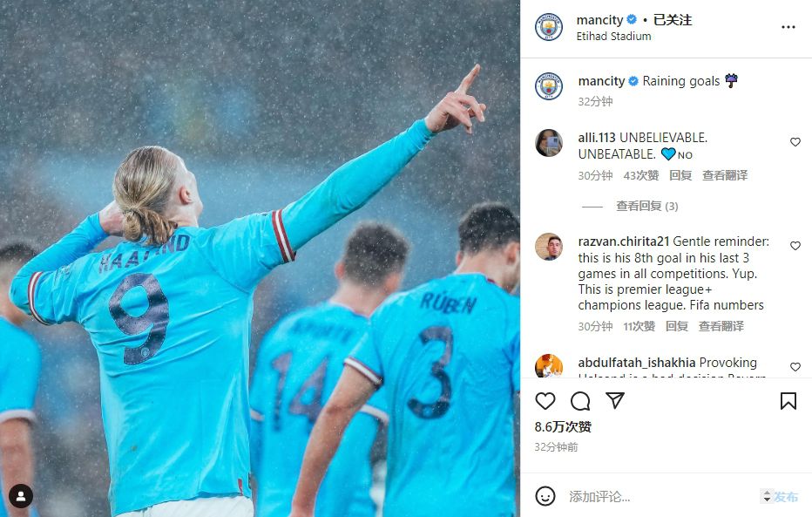The width and height of the screenshot is (812, 517).
Task: Click 发布 to post comment
Action: point(786,497)
